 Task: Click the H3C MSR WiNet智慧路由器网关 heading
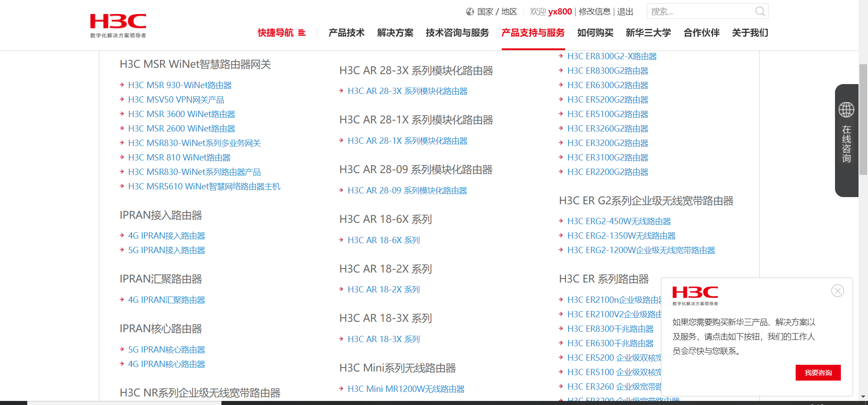click(195, 64)
